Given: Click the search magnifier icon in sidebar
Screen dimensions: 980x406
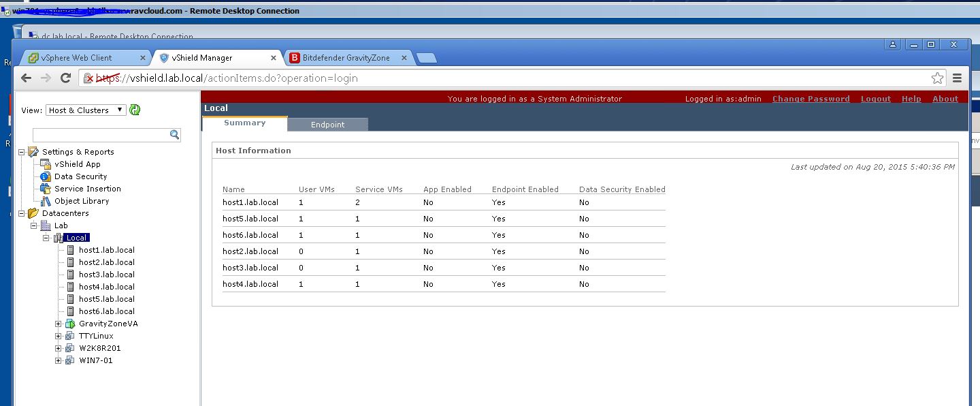Looking at the screenshot, I should (175, 135).
